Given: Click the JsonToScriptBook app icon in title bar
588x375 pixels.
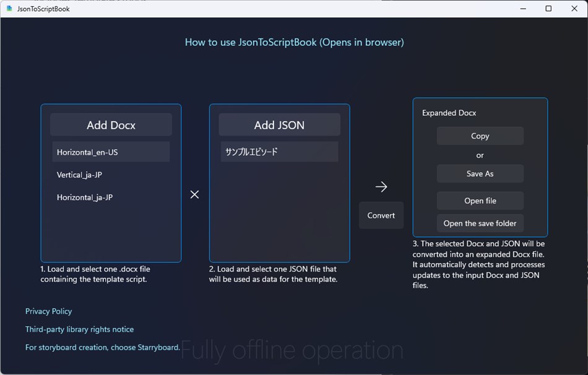Looking at the screenshot, I should coord(9,9).
